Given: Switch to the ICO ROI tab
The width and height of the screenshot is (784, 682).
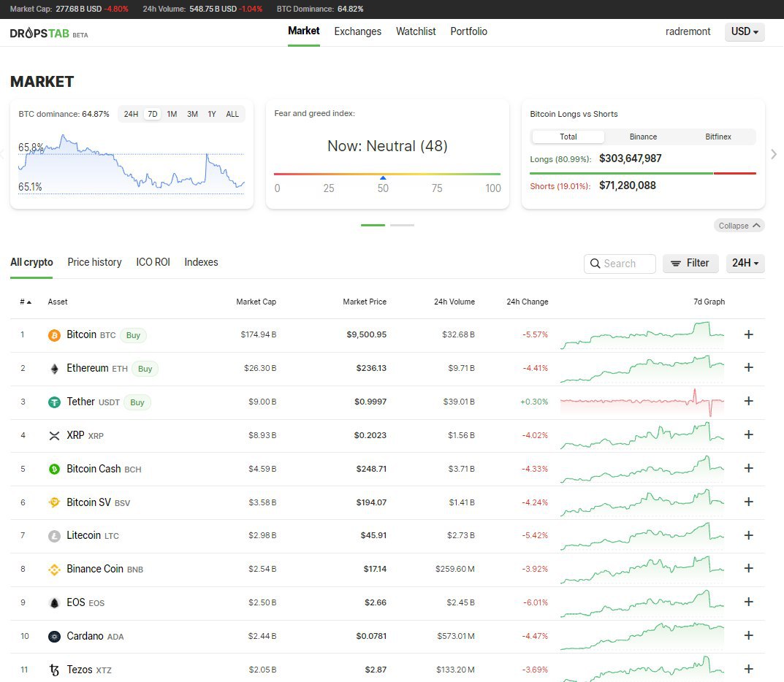Looking at the screenshot, I should 153,262.
